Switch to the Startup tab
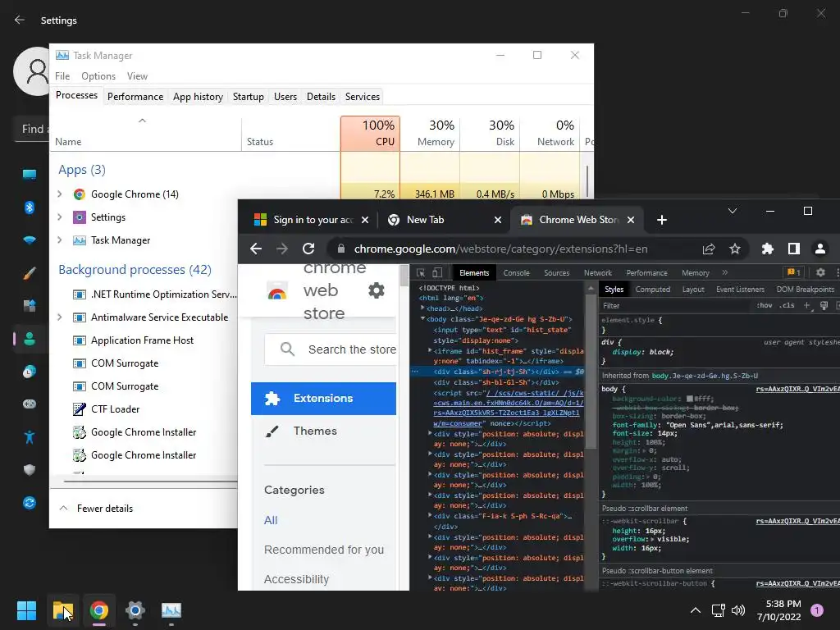 [248, 97]
